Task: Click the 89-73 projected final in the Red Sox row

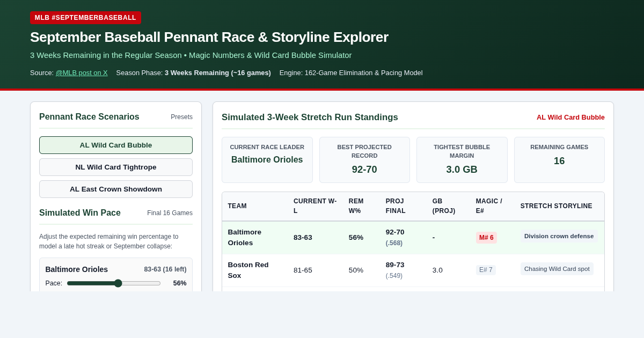Action: (395, 265)
